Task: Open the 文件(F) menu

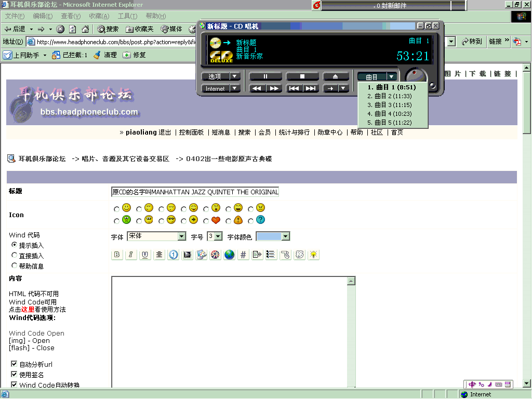Action: click(x=15, y=16)
